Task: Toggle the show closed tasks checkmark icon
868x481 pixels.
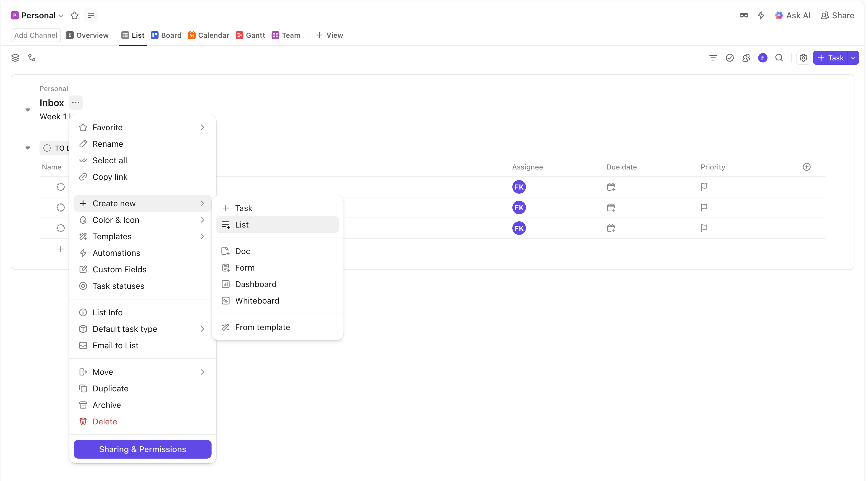Action: click(x=730, y=58)
